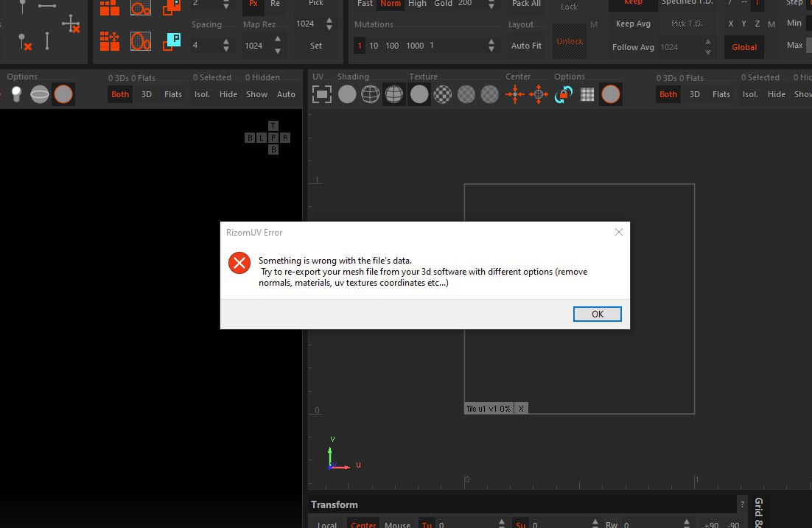Click the Keep Avg button
Screen dimensions: 812x528
coord(633,24)
